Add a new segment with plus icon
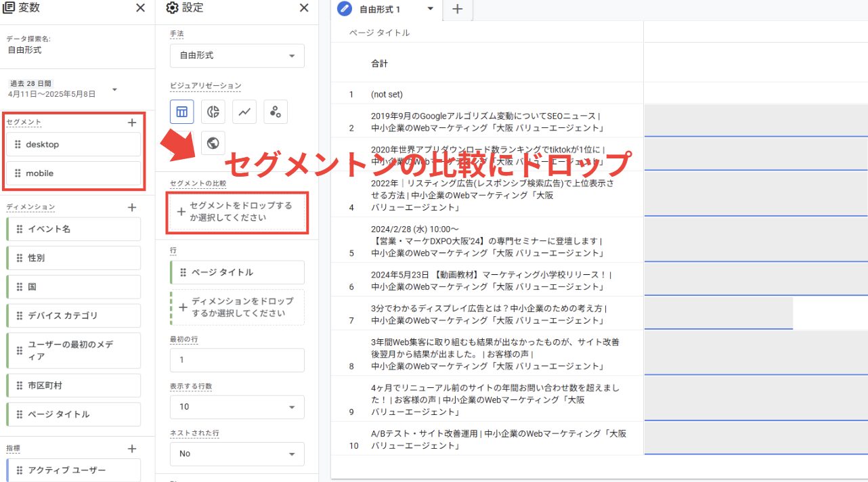 132,123
